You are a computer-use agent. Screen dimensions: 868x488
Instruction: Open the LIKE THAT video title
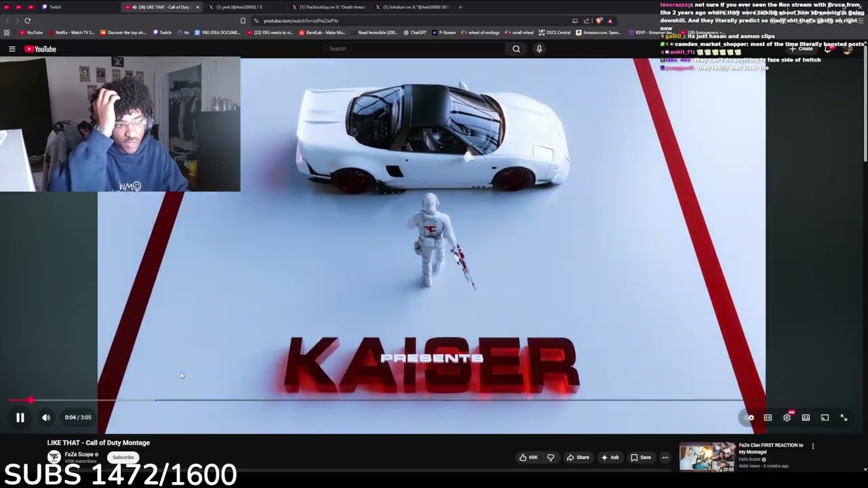coord(98,443)
